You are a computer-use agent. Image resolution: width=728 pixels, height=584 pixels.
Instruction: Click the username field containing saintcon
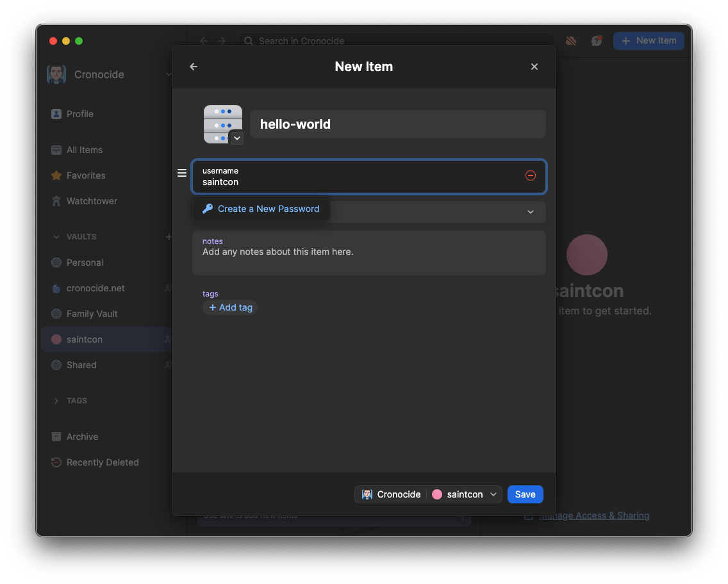369,177
